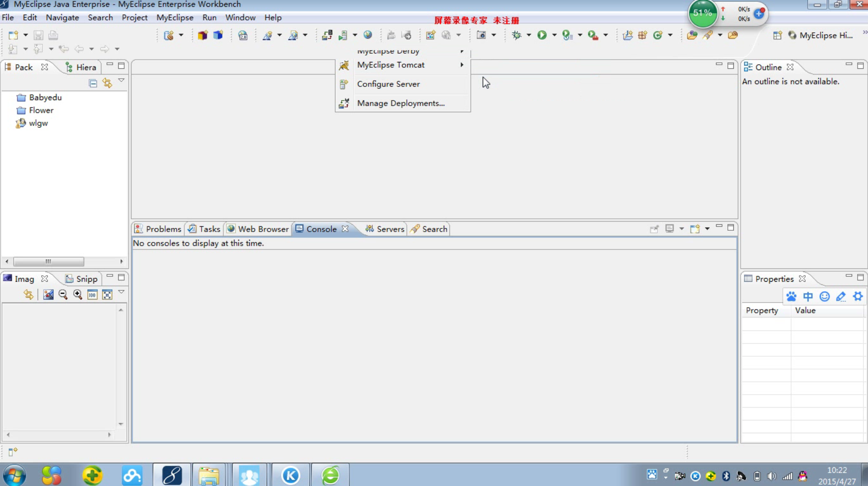Select Manage Deployments menu entry
The image size is (868, 486).
tap(403, 103)
